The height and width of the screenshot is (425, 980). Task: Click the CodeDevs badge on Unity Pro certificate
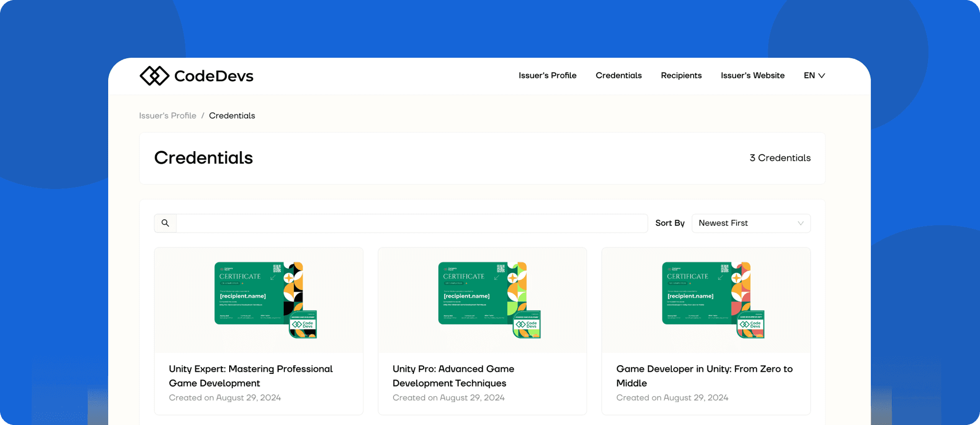[x=527, y=324]
